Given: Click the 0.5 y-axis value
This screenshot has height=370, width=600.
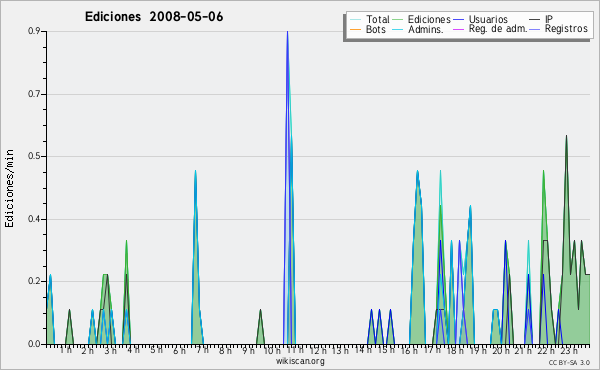Looking at the screenshot, I should [34, 156].
